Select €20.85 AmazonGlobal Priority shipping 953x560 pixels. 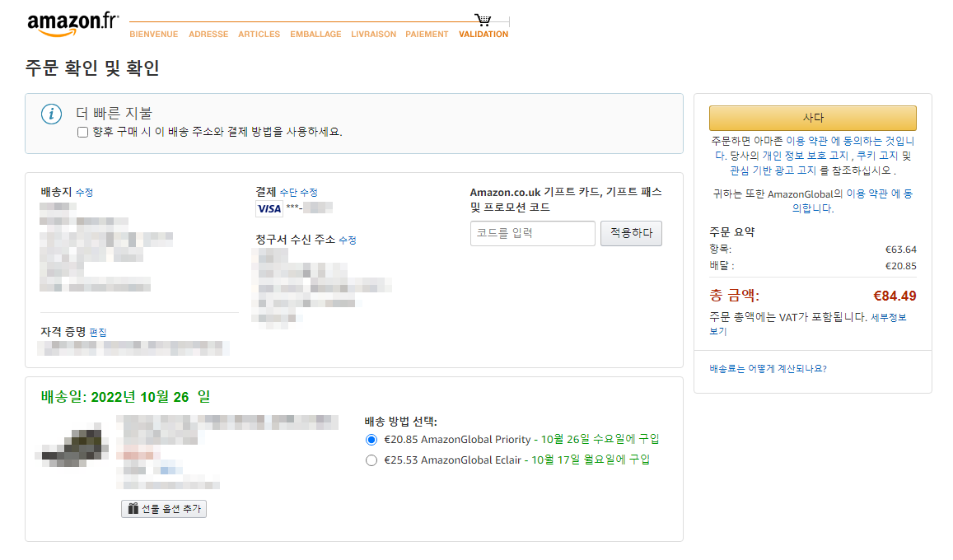click(x=371, y=440)
